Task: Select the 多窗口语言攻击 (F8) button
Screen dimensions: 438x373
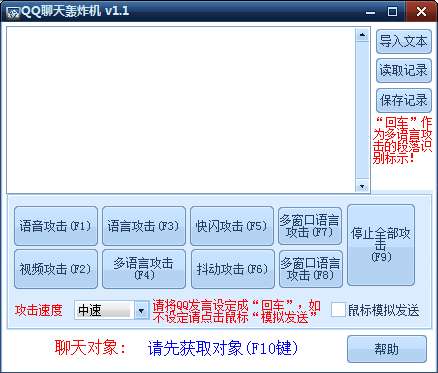Action: (310, 269)
